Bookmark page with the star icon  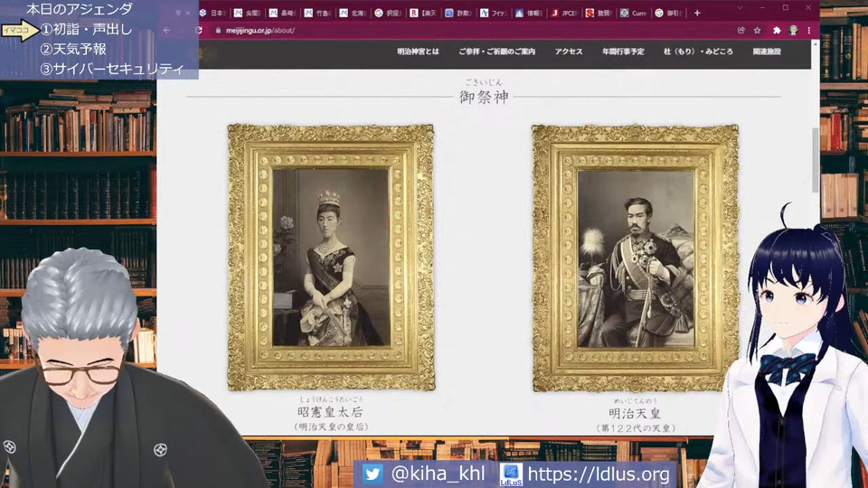point(758,31)
